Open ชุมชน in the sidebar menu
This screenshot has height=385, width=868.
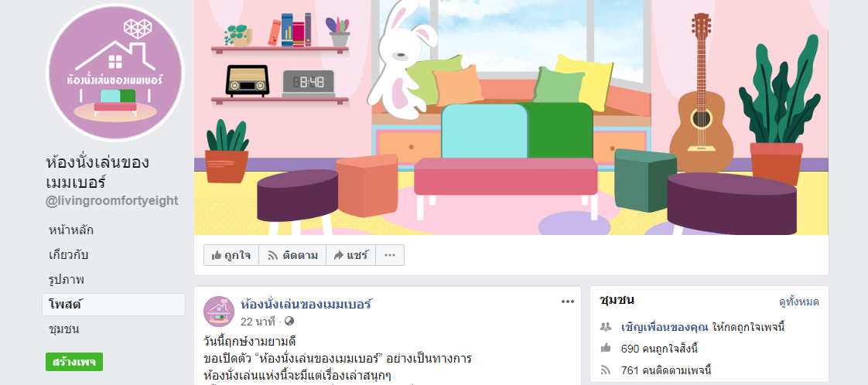[x=63, y=329]
